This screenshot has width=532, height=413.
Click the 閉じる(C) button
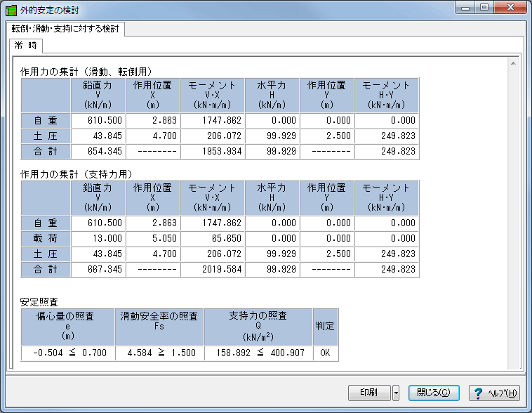(x=434, y=393)
